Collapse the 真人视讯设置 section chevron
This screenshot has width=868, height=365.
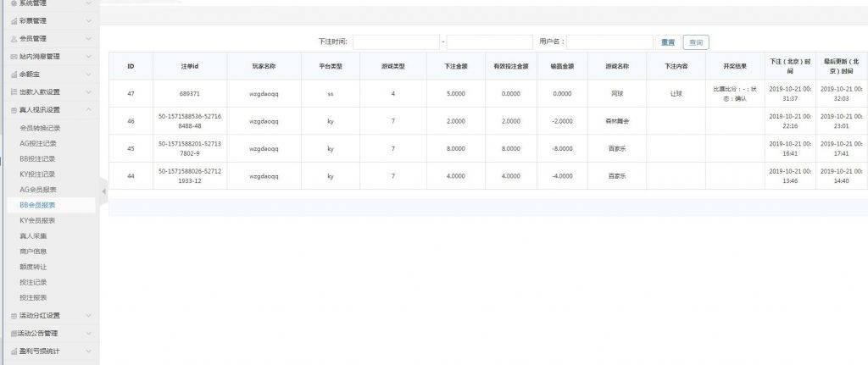pos(89,109)
